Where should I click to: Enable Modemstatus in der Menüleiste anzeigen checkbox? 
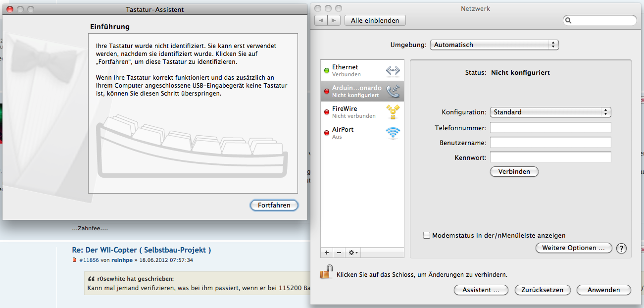427,236
